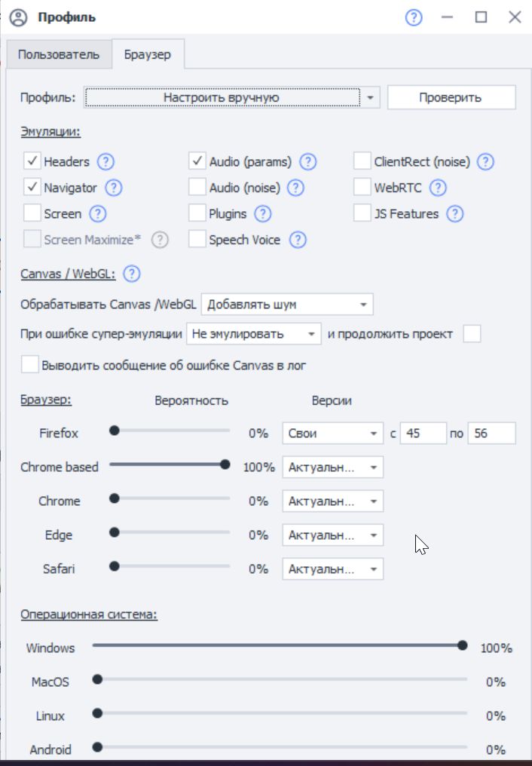Click the Chrome based probability slider handle

point(225,465)
